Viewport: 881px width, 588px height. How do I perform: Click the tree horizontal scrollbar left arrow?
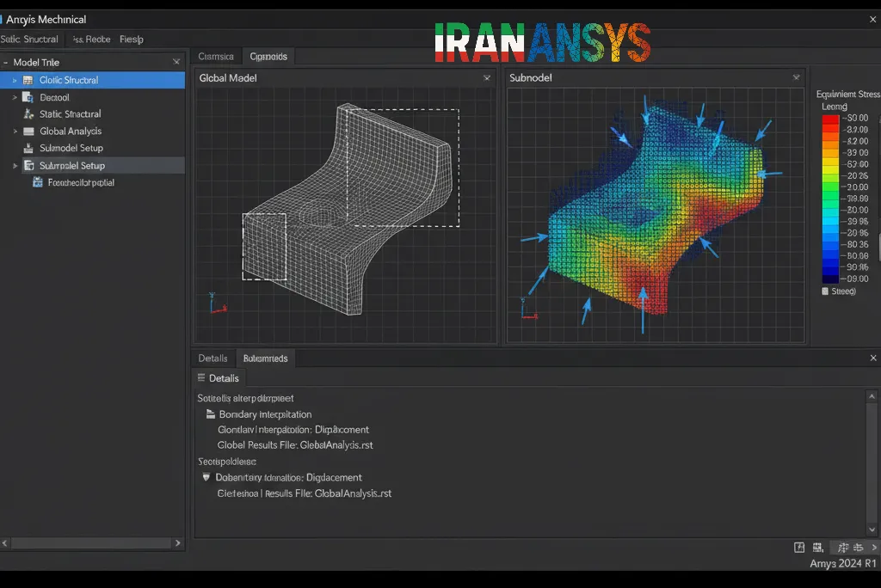coord(5,543)
